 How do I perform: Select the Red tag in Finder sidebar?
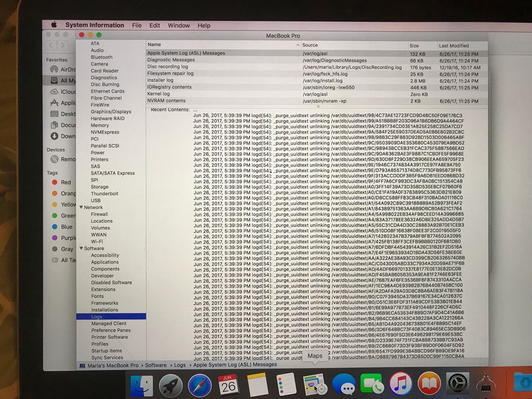[61, 182]
